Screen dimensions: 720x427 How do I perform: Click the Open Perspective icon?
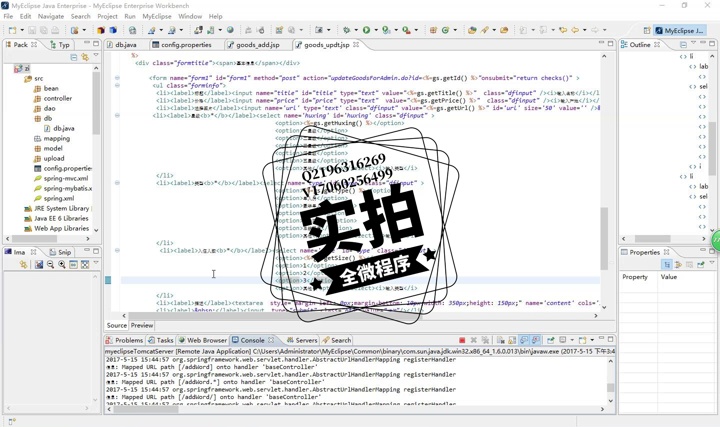click(x=647, y=31)
